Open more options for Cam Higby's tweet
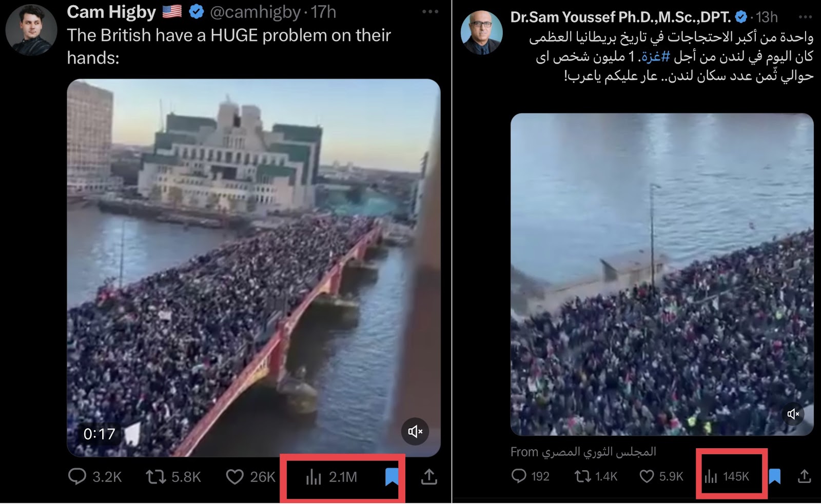The width and height of the screenshot is (821, 504). (430, 12)
